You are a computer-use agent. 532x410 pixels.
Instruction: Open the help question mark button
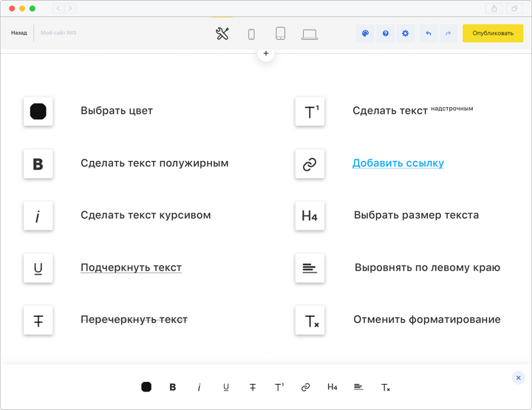coord(385,33)
